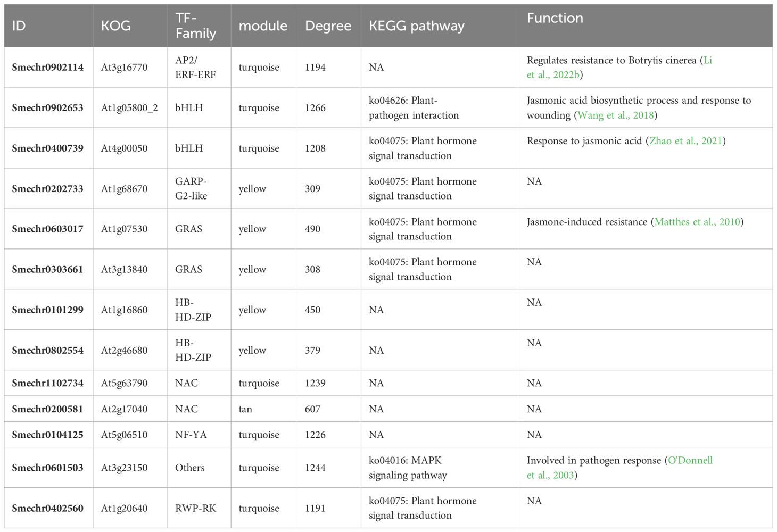Open the Matthes et al., 2010 citation
The width and height of the screenshot is (777, 532).
(x=697, y=222)
